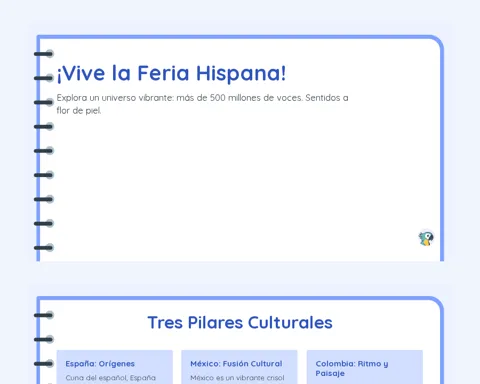Select the Tres Pilares Culturales heading
Image resolution: width=480 pixels, height=384 pixels.
tap(240, 322)
